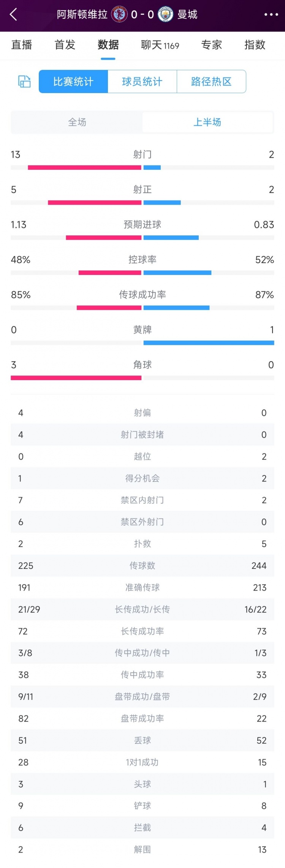Viewport: 285px width, 868px height.
Task: Switch to the 直播 live tab
Action: [22, 45]
